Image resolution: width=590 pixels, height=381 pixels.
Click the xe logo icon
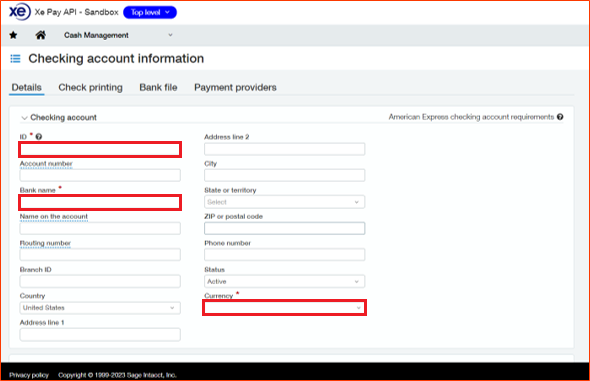[x=20, y=12]
